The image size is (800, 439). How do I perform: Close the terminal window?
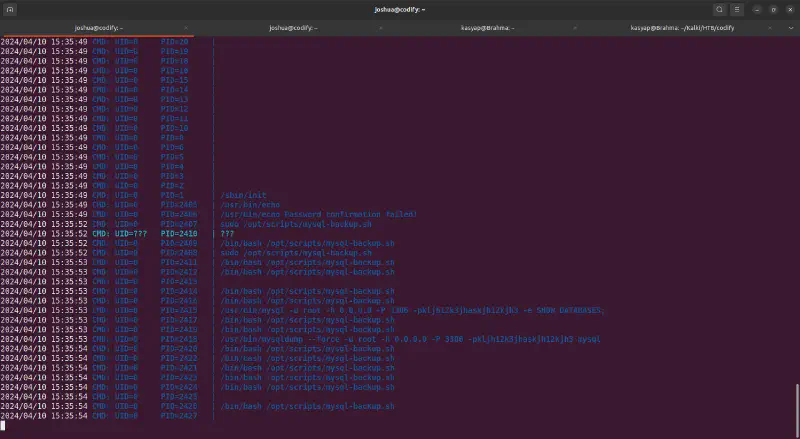tap(789, 9)
